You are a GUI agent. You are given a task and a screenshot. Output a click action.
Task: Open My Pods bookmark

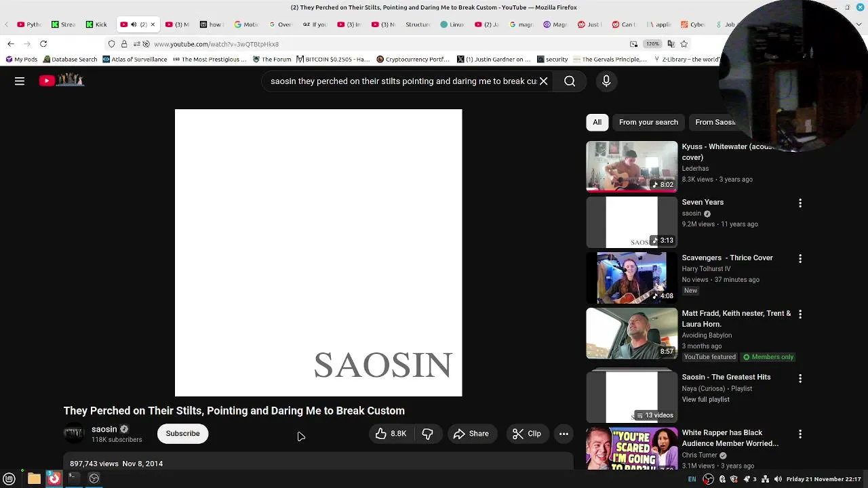pos(21,60)
